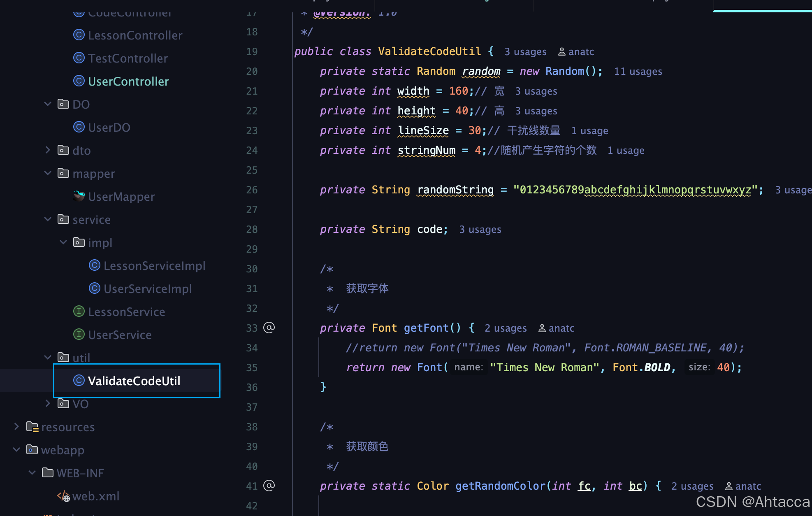Click the resources folder icon

point(32,427)
